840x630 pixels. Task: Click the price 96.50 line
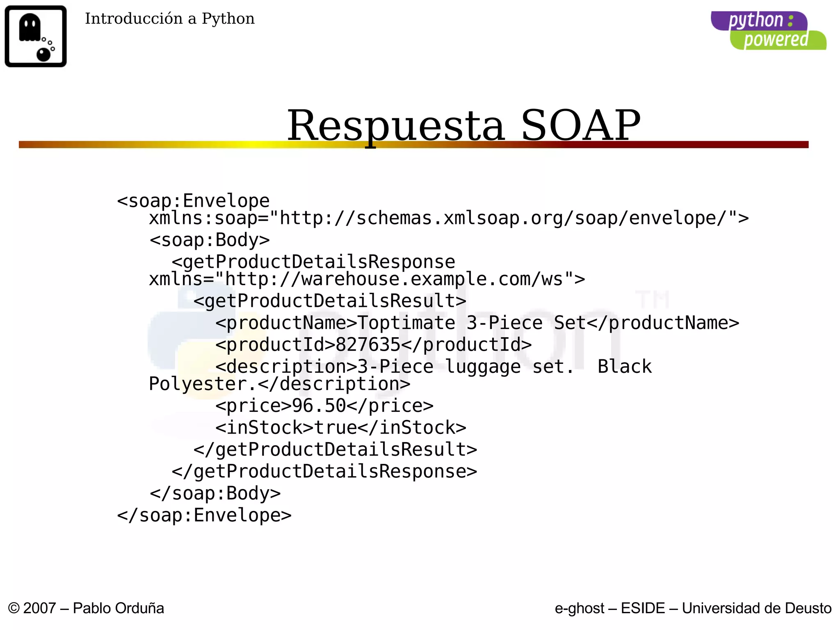[x=324, y=406]
